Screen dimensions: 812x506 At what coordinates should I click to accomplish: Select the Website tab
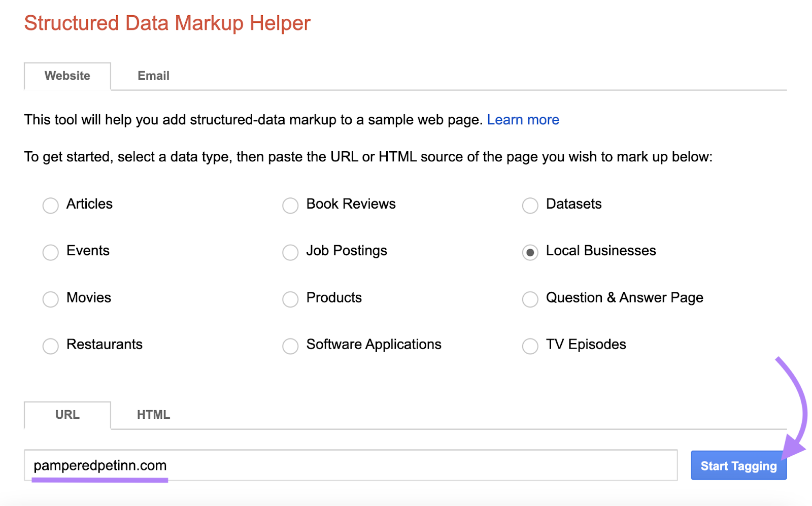click(x=67, y=76)
